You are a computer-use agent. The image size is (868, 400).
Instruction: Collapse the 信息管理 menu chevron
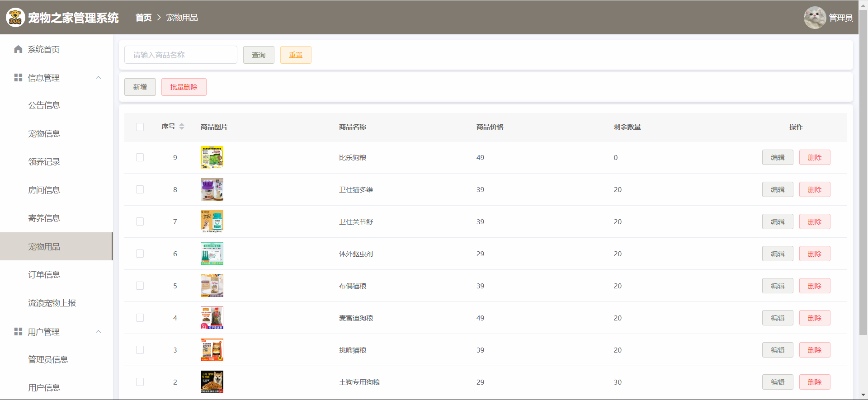[x=98, y=78]
